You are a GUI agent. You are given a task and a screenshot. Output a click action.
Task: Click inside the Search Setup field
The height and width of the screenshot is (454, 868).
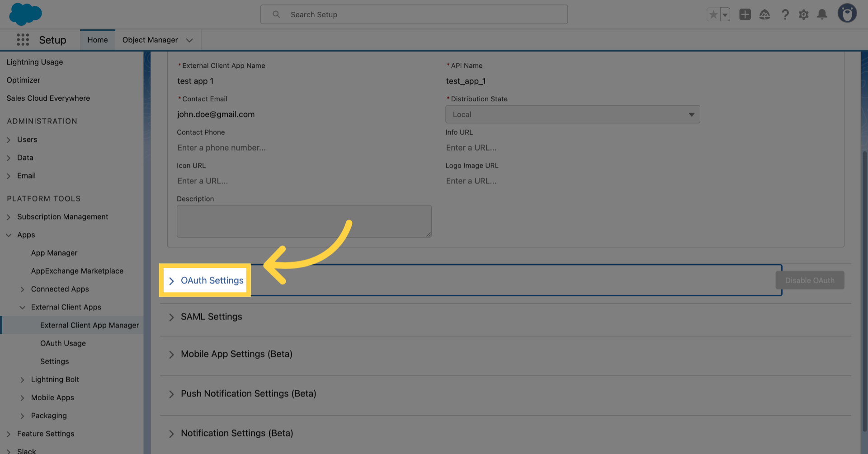(x=414, y=14)
